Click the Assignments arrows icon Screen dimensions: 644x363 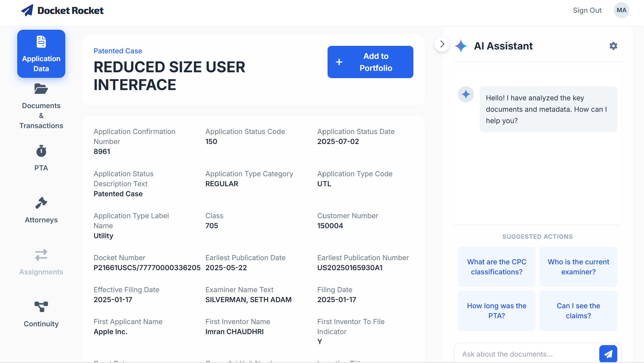[41, 255]
